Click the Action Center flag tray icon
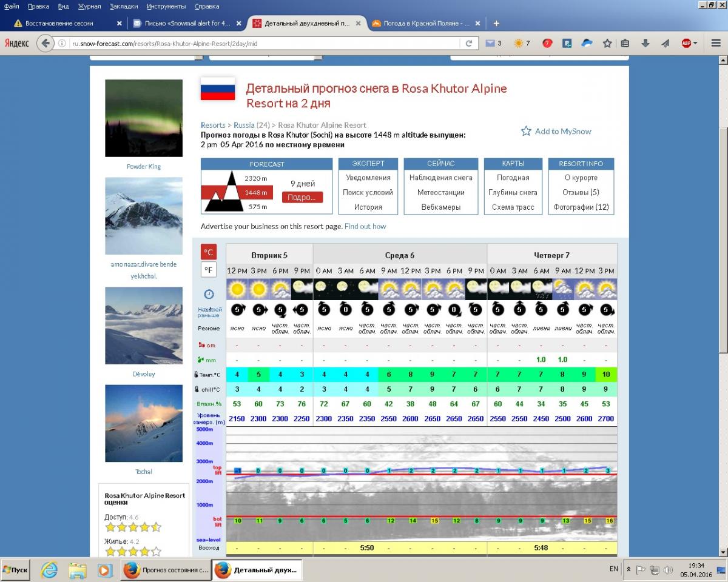The image size is (728, 582). click(x=641, y=570)
